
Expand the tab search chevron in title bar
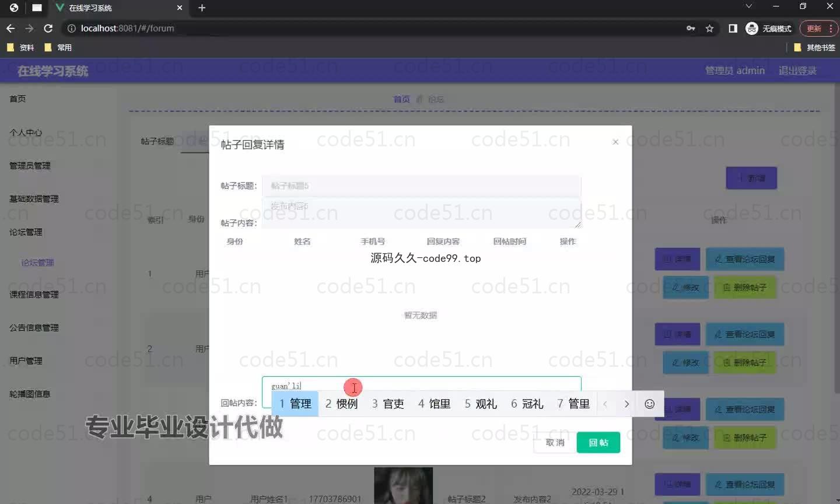(748, 6)
